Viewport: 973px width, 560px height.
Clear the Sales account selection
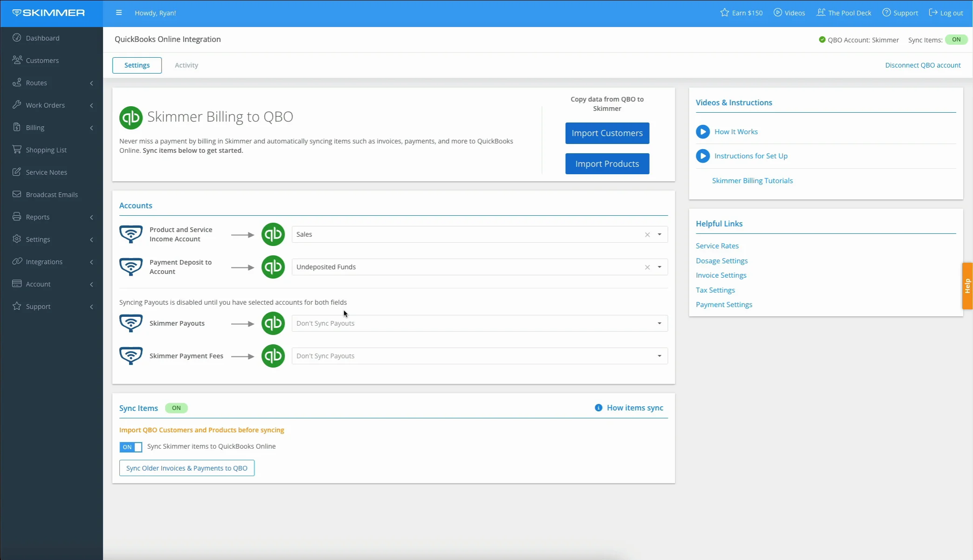pos(647,235)
